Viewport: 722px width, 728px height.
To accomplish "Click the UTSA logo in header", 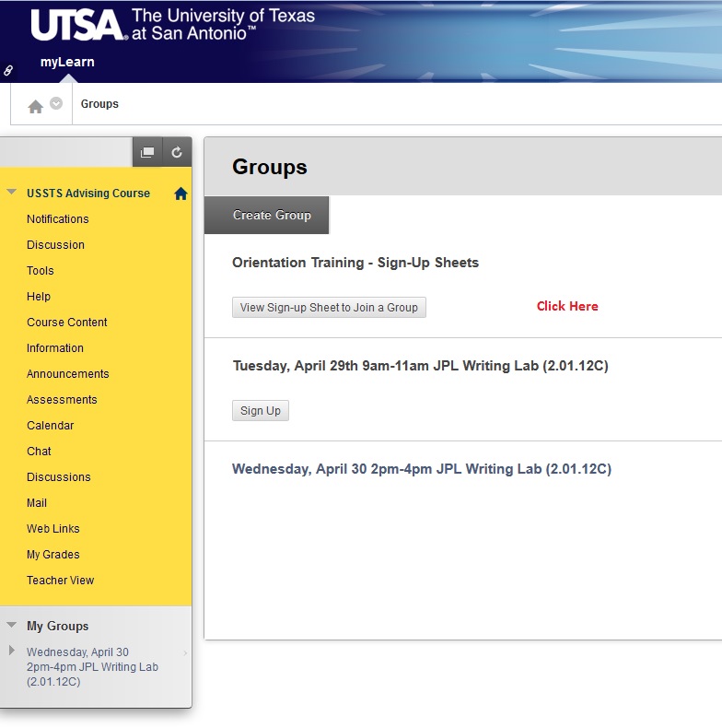I will (78, 25).
